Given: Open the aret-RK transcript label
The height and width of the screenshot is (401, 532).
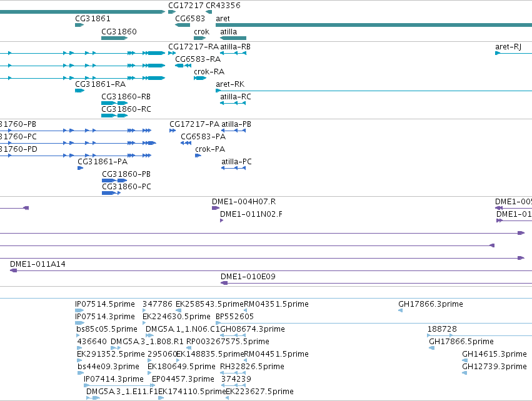Looking at the screenshot, I should pos(230,84).
